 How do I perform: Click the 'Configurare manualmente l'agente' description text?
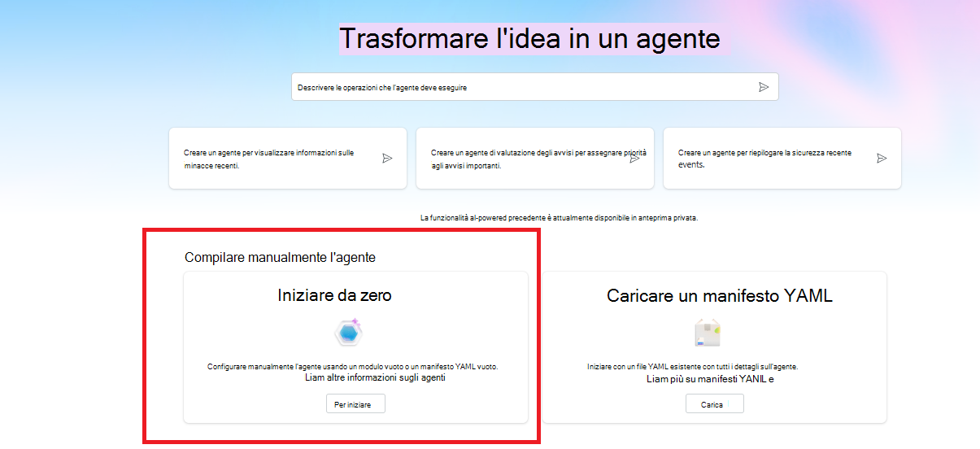click(352, 367)
